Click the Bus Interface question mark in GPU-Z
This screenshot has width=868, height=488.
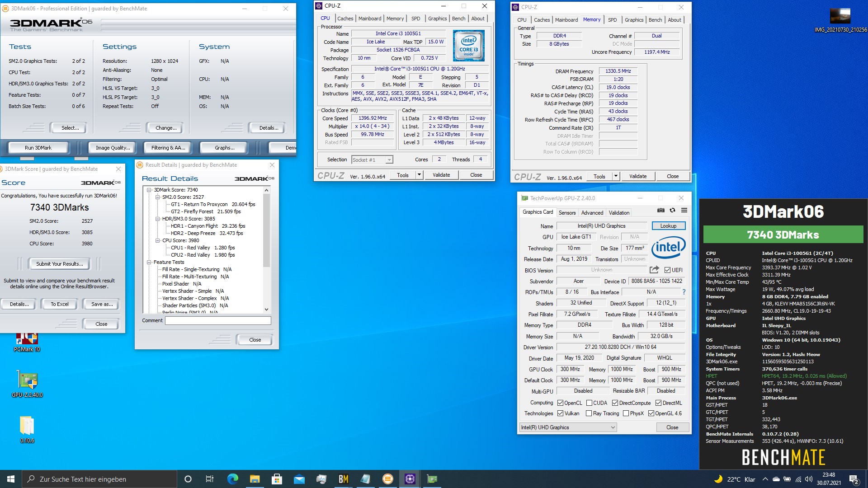[x=684, y=292]
